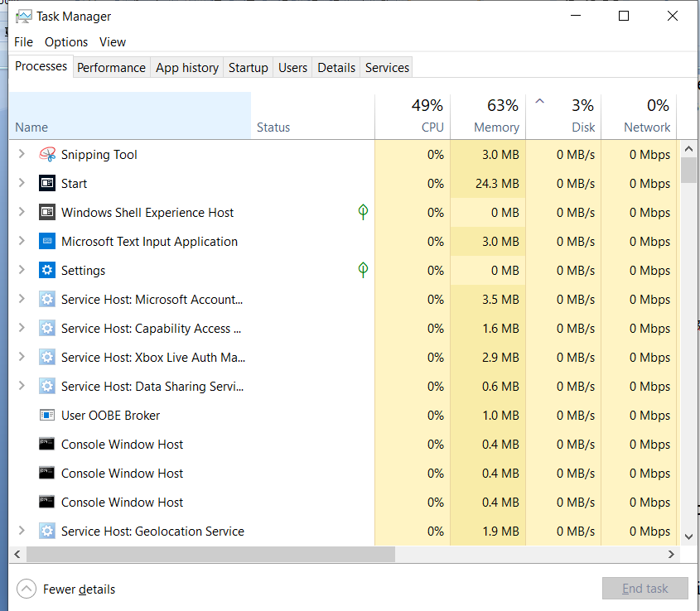Click the first Console Window Host icon
700x611 pixels.
[x=47, y=444]
